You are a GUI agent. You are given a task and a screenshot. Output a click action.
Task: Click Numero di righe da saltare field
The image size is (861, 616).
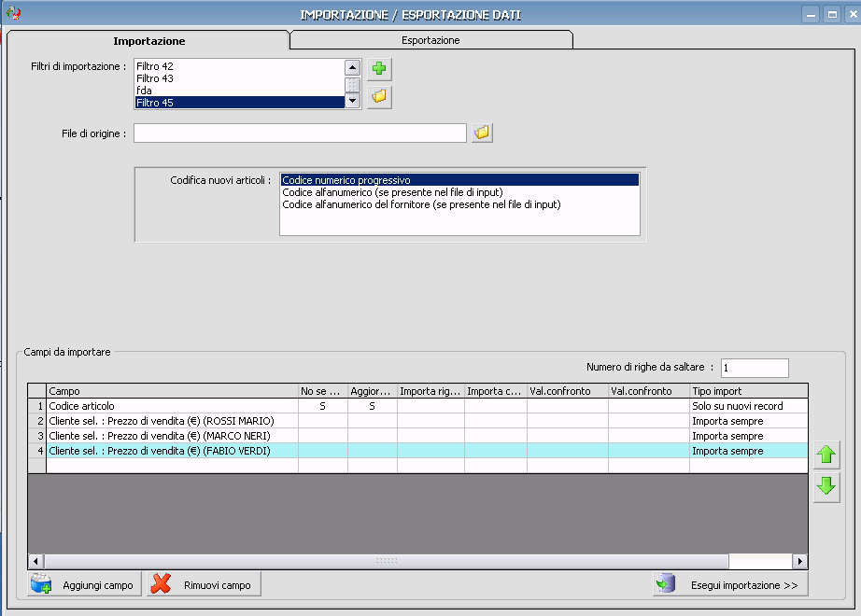point(755,368)
